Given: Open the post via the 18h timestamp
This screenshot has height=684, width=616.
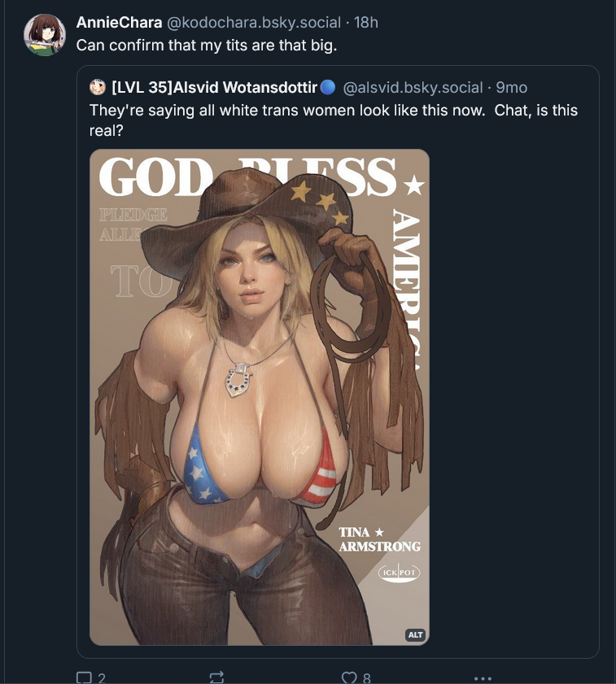Looking at the screenshot, I should (x=366, y=22).
